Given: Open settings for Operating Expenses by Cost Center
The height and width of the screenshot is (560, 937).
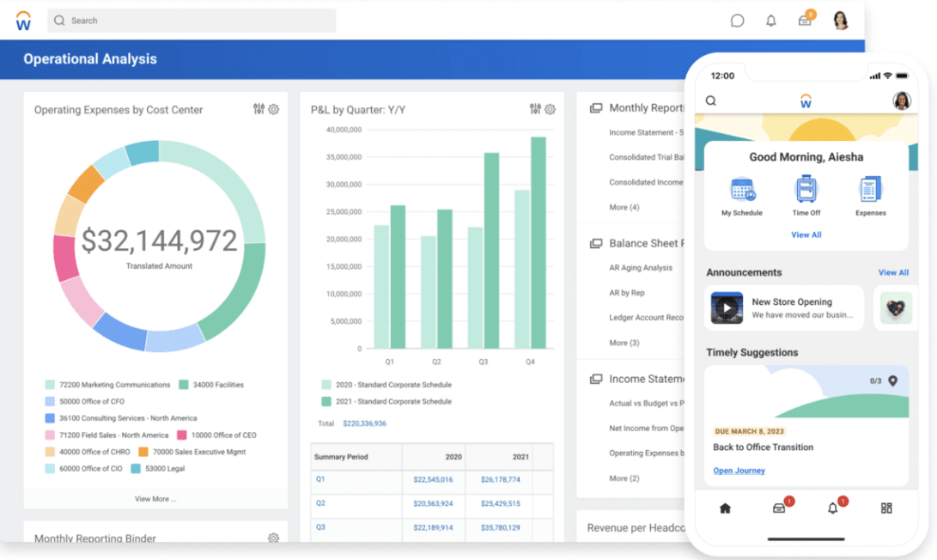Looking at the screenshot, I should 273,109.
